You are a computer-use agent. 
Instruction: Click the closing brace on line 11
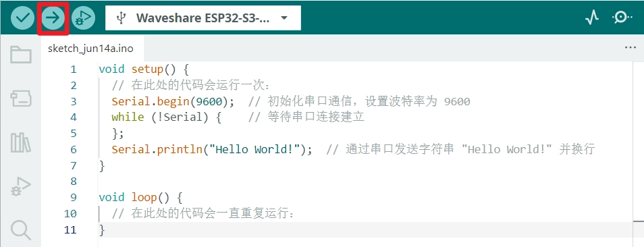102,229
